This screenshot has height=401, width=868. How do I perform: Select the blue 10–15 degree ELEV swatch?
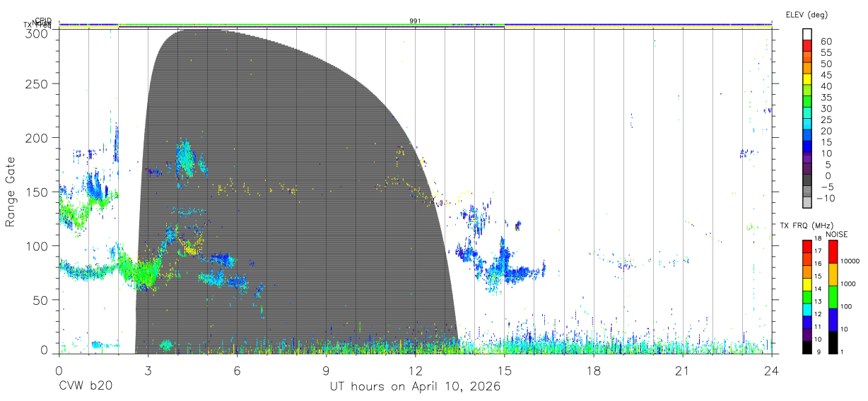[808, 147]
